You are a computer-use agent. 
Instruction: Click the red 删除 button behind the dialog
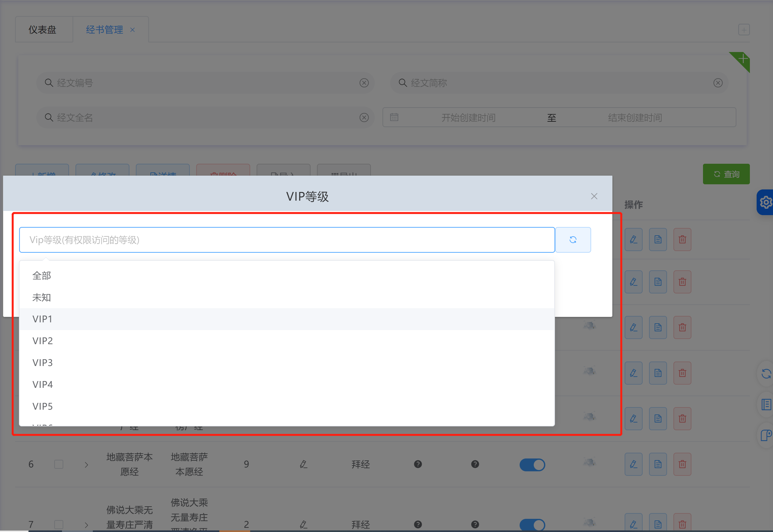click(223, 170)
